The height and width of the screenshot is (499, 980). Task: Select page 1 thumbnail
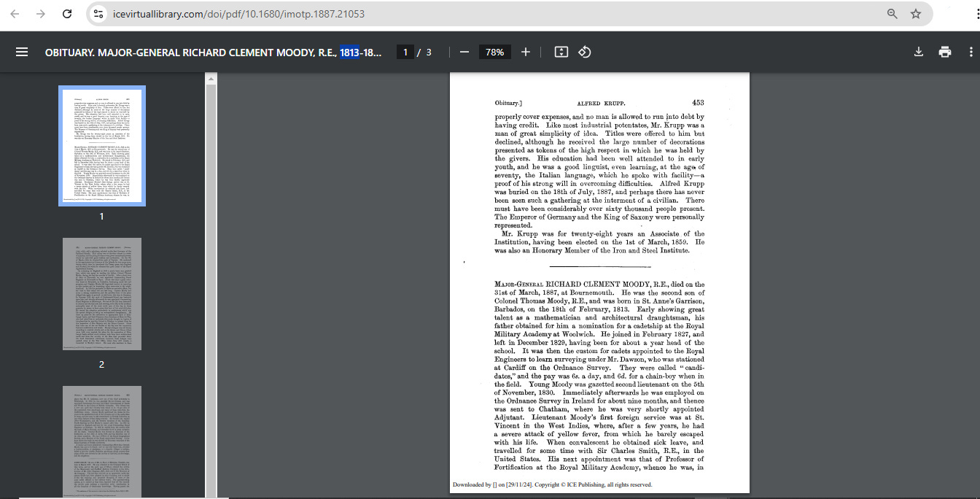click(x=102, y=146)
